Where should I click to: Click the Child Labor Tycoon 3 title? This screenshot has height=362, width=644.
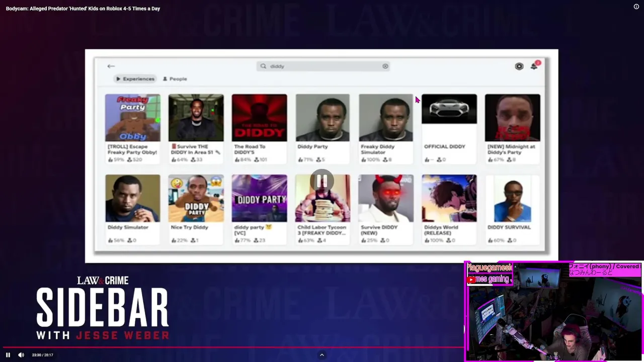tap(322, 230)
